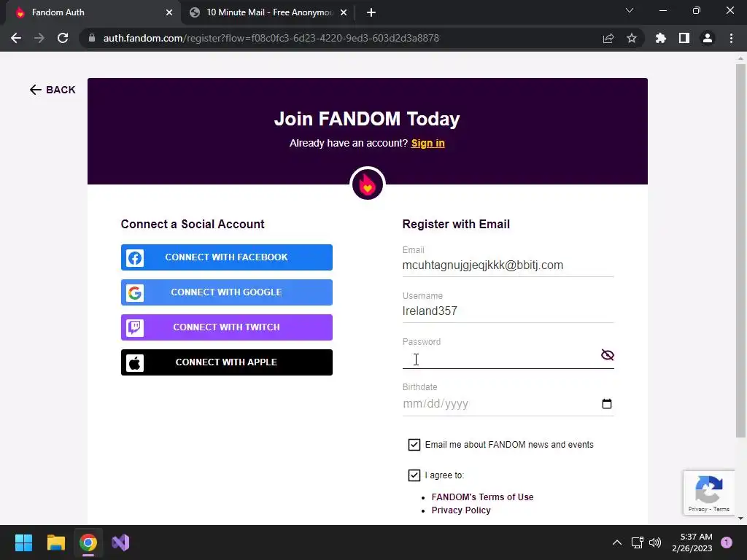
Task: Click the Email input field
Action: pyautogui.click(x=508, y=265)
